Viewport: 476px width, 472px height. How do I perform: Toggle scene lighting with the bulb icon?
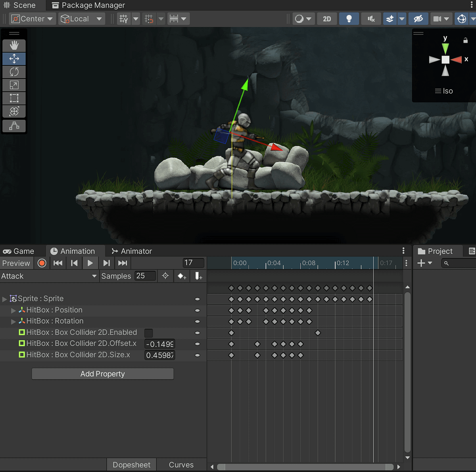pos(349,18)
